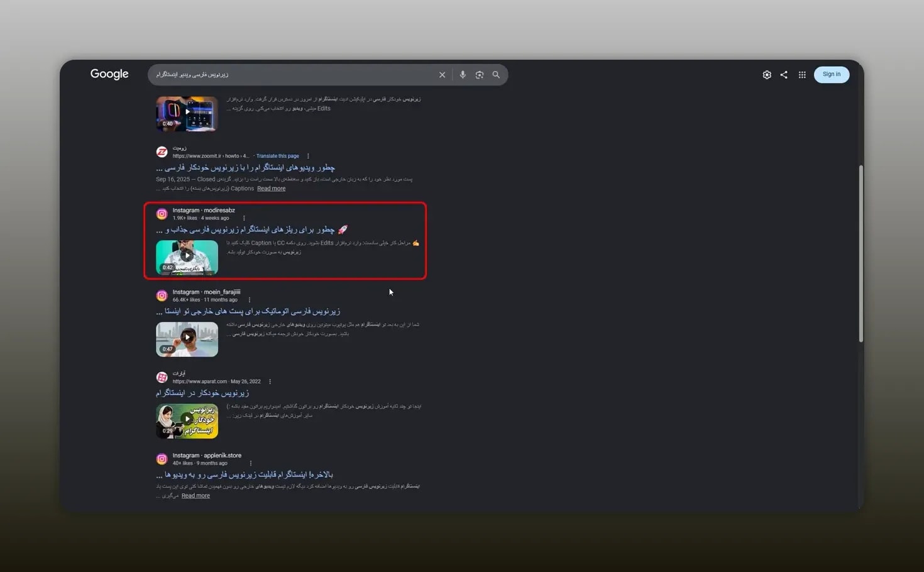Open Instagram · modiresabz source label
This screenshot has width=924, height=572.
tap(204, 211)
